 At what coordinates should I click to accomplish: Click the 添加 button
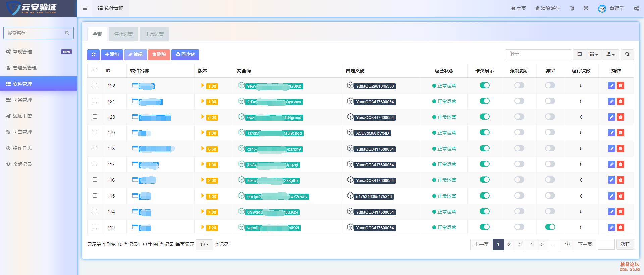tap(112, 55)
